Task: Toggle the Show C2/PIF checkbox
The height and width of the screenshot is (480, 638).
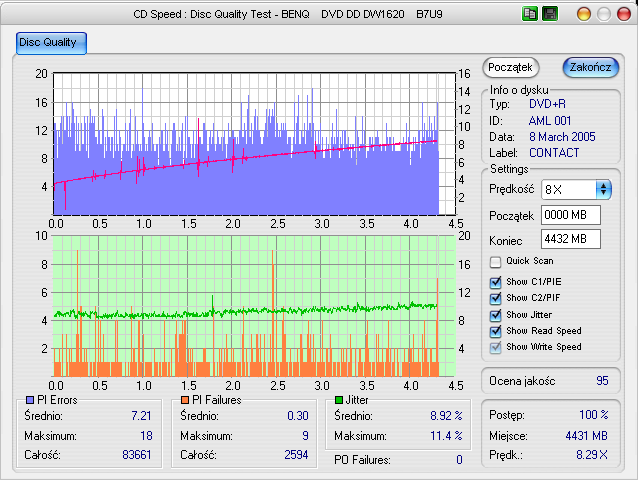Action: [495, 298]
